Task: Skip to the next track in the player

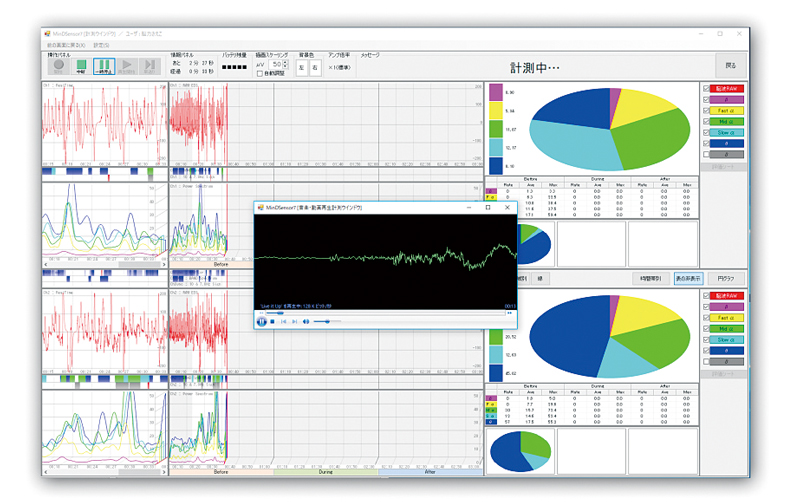Action: coord(293,321)
